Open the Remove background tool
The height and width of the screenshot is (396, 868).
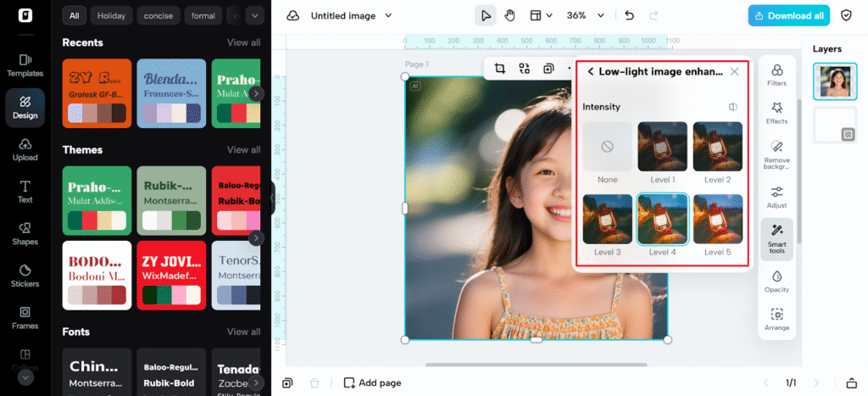776,154
